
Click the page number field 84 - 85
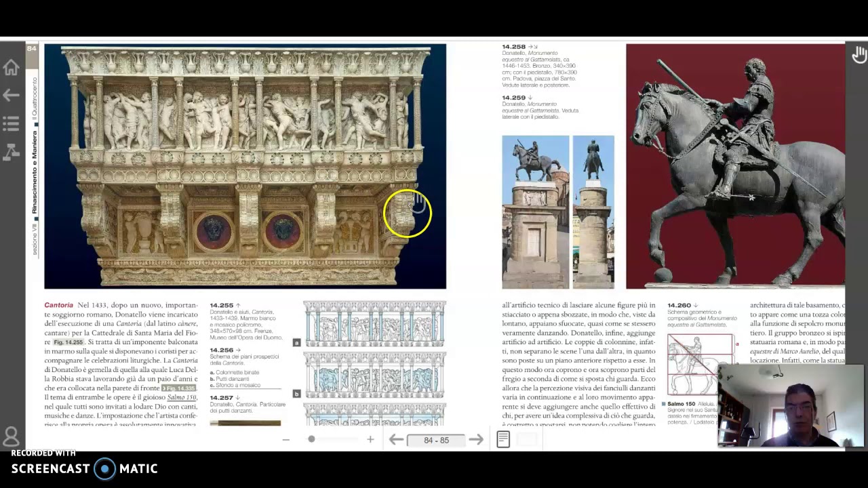click(x=436, y=440)
